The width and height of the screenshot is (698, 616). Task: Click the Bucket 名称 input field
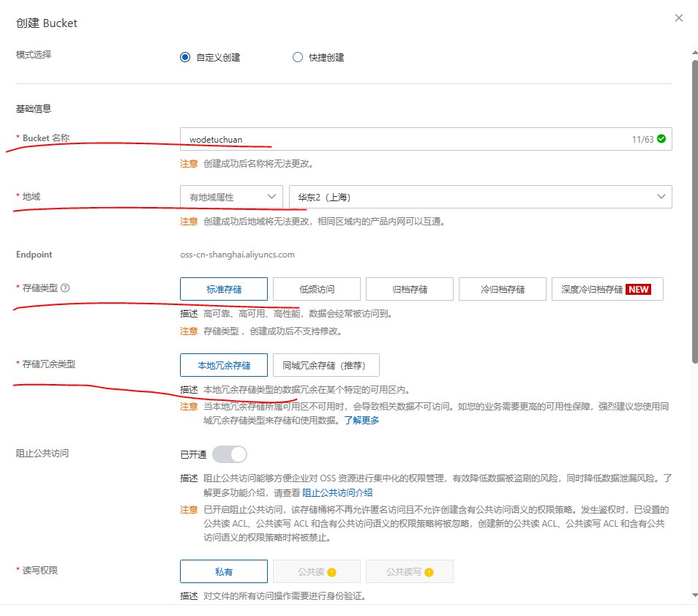click(x=402, y=139)
